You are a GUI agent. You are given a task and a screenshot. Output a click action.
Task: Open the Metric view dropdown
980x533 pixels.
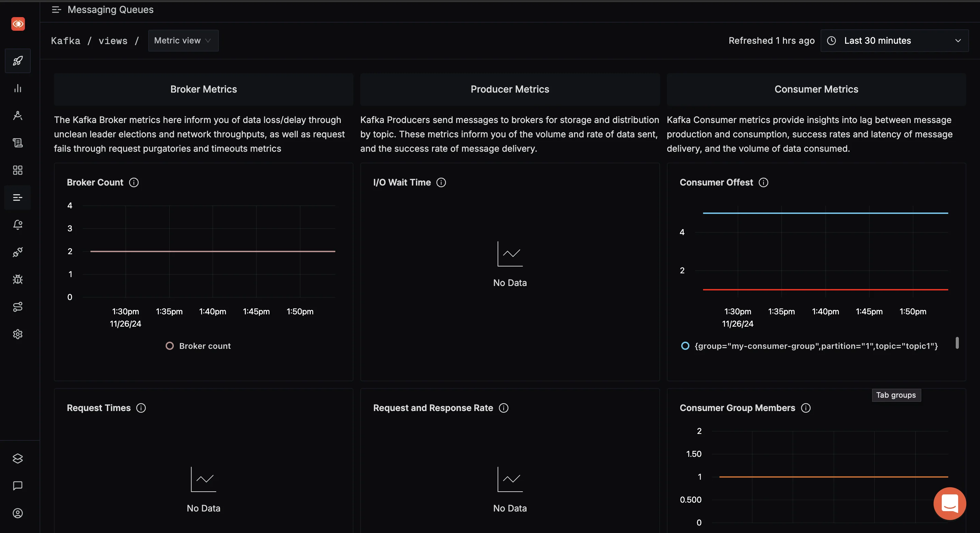pos(183,41)
